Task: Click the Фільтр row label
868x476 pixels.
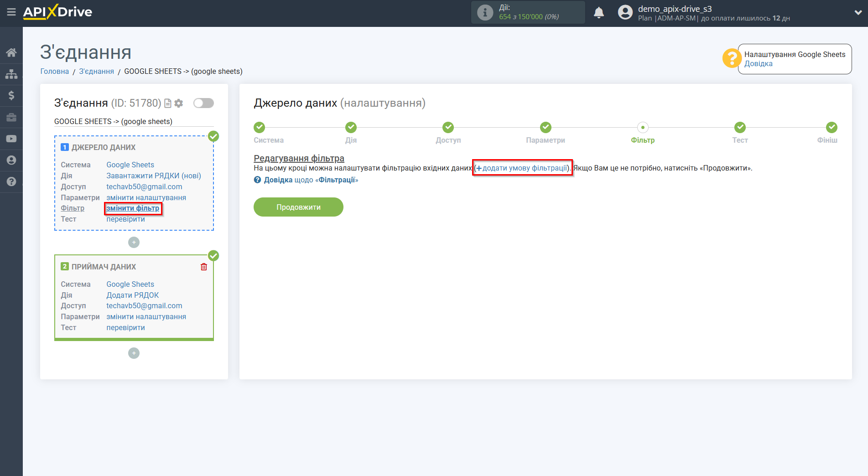Action: [x=73, y=208]
